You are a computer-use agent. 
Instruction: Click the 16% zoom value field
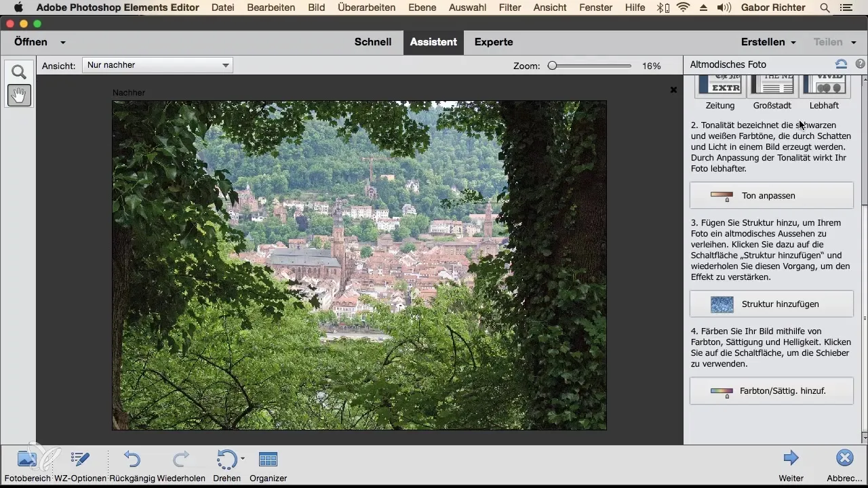pos(651,66)
